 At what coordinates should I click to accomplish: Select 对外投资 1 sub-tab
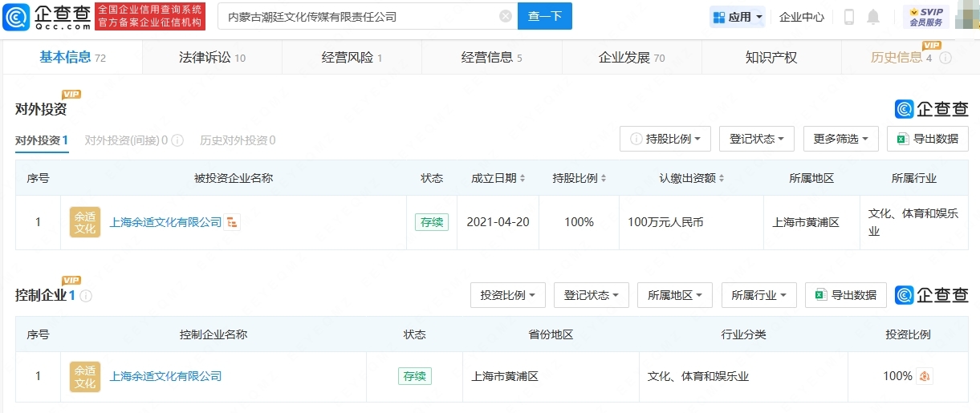pos(42,140)
